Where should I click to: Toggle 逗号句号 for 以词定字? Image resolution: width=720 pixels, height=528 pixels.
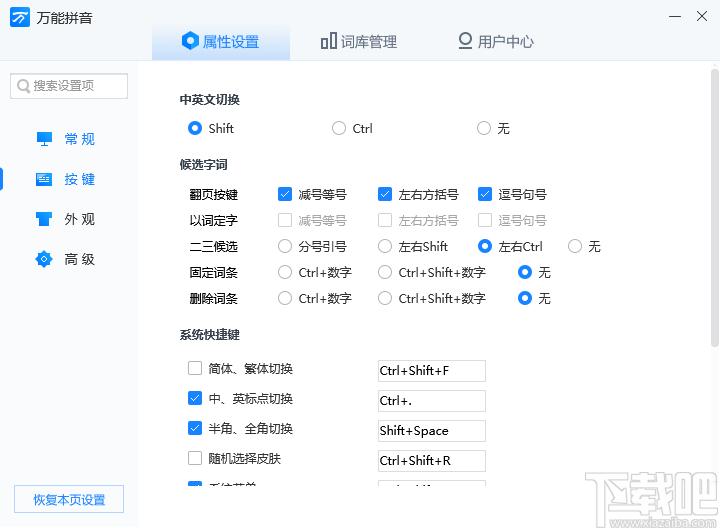tap(485, 220)
